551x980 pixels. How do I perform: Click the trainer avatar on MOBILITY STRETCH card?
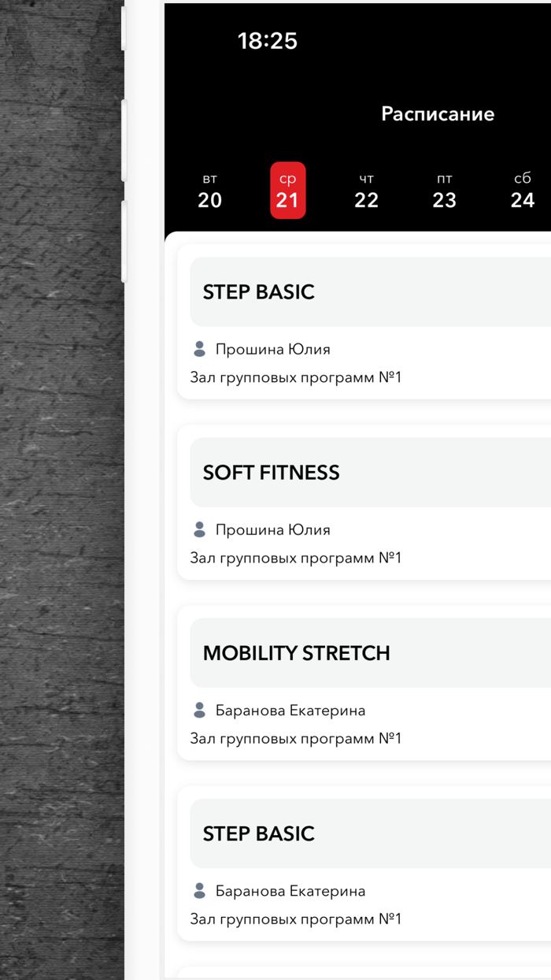click(199, 710)
